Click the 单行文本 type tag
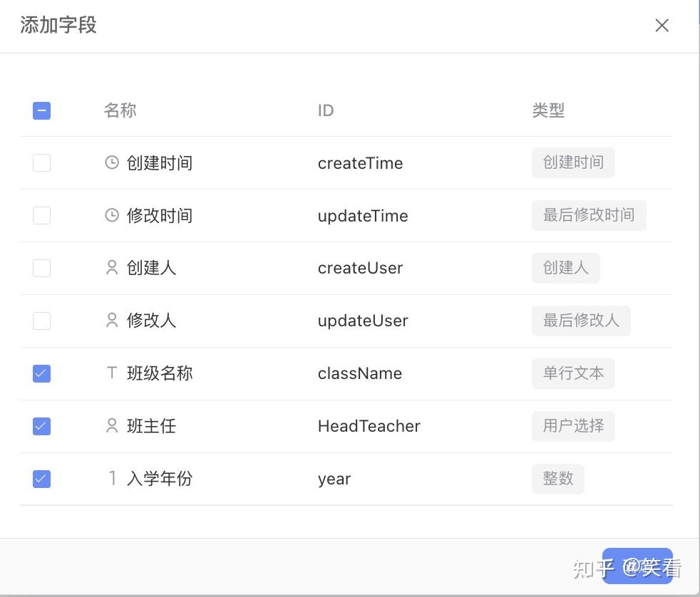 pyautogui.click(x=573, y=373)
